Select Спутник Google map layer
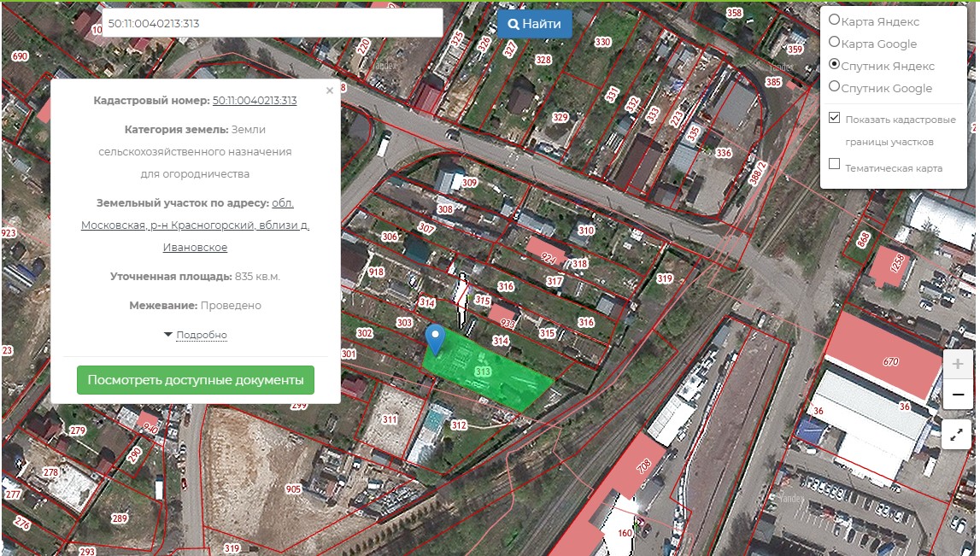This screenshot has height=556, width=980. pyautogui.click(x=835, y=87)
